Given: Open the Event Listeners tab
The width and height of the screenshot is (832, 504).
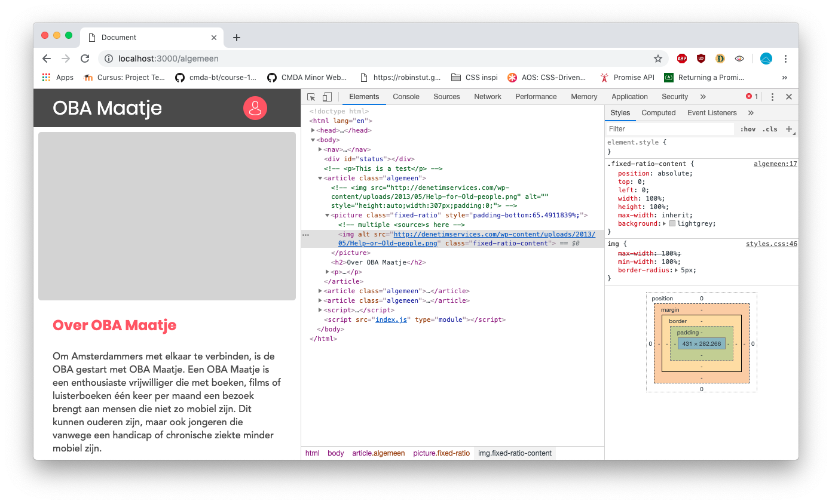Looking at the screenshot, I should [712, 113].
